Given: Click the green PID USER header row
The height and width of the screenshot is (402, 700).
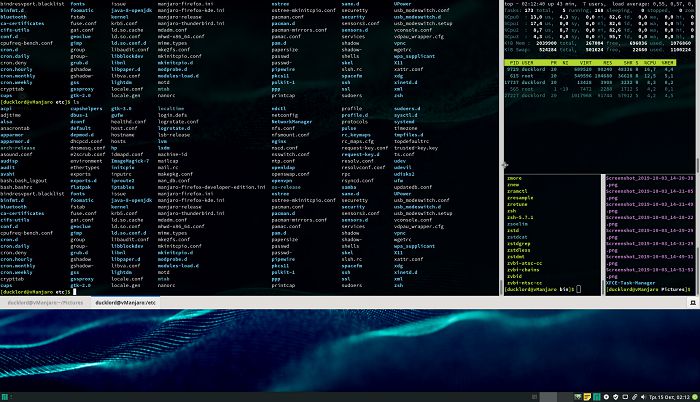Looking at the screenshot, I should (590, 63).
